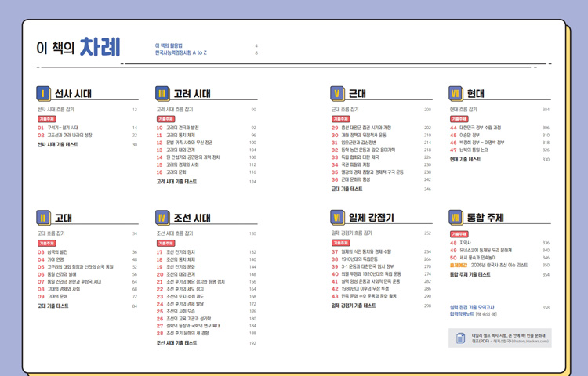Click the chapter III badge beside 고려 시대
Image resolution: width=588 pixels, height=376 pixels.
coord(162,94)
